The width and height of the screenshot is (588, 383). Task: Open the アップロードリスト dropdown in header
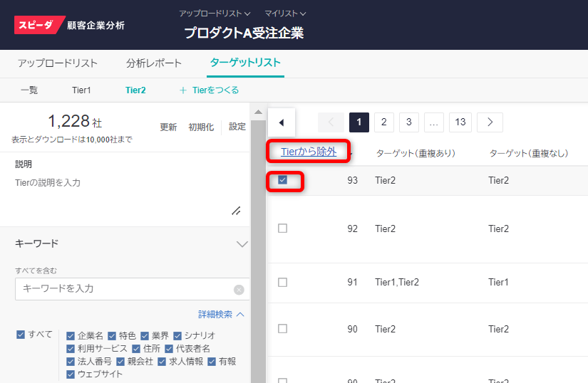(215, 13)
